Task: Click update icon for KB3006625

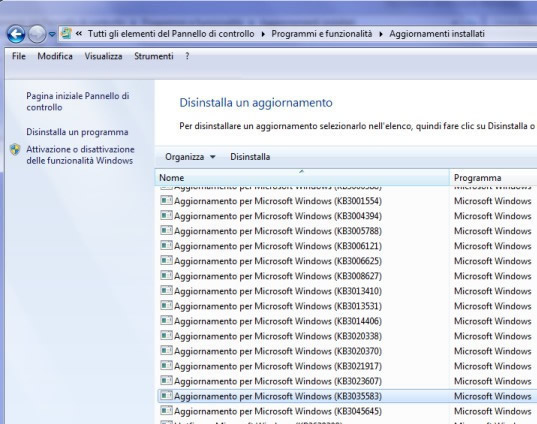Action: pos(166,260)
